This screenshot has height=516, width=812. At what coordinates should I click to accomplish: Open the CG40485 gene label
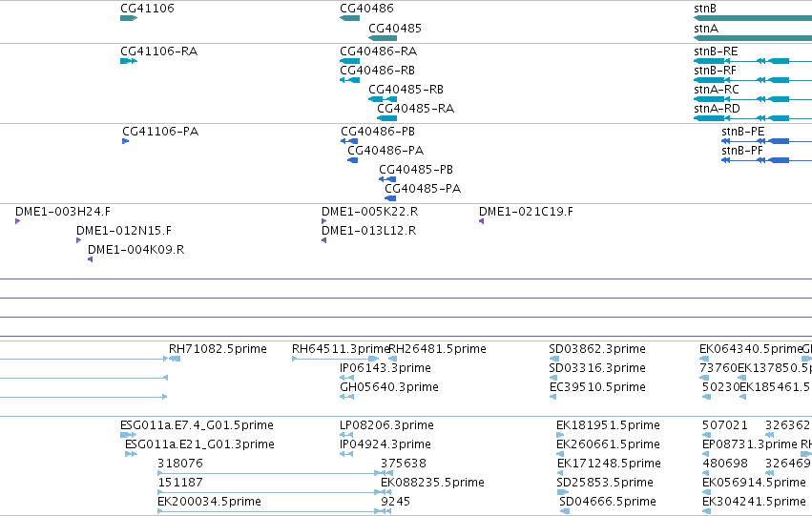point(395,28)
